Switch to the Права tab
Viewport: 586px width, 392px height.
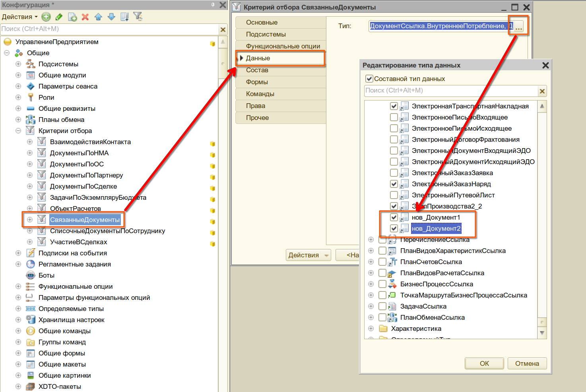click(x=281, y=106)
